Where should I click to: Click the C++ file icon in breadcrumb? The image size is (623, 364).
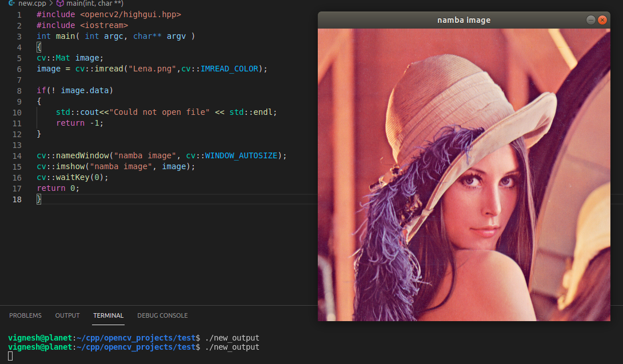point(11,3)
